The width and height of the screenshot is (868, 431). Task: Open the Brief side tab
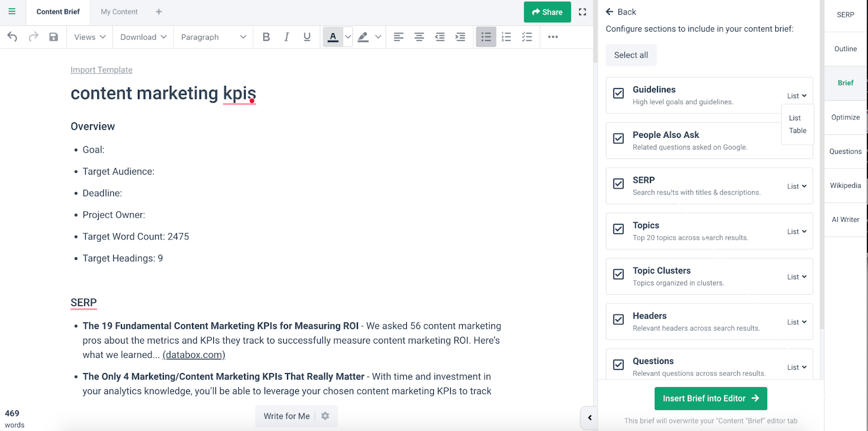tap(845, 83)
